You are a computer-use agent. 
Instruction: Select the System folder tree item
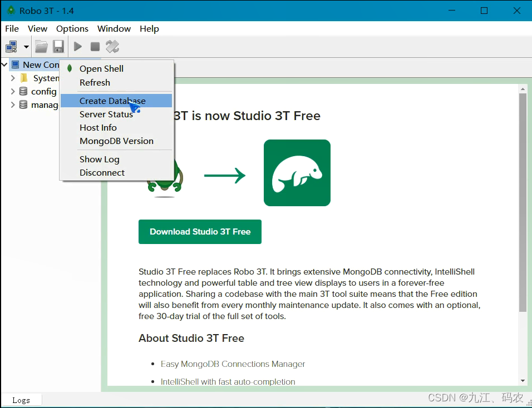pyautogui.click(x=46, y=78)
